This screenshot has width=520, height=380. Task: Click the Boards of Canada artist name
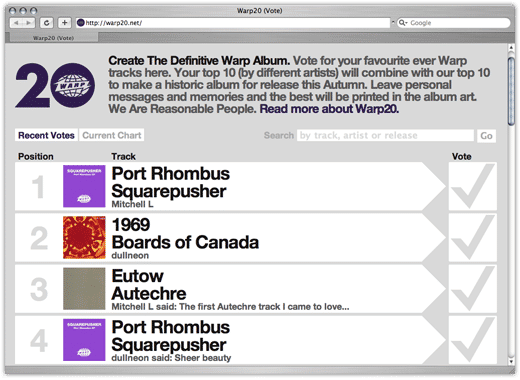pyautogui.click(x=185, y=242)
